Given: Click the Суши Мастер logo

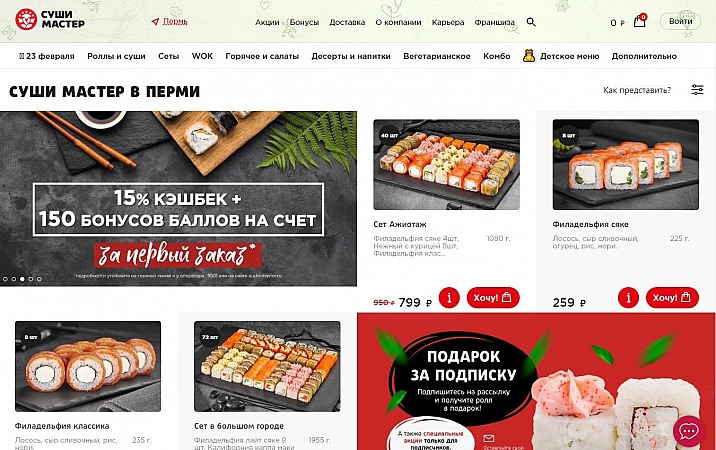Looking at the screenshot, I should pos(50,19).
